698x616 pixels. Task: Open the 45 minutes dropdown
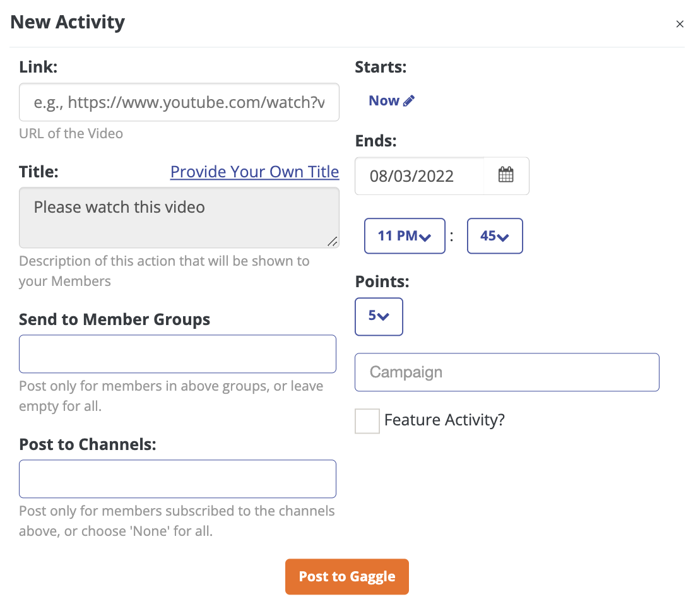[x=495, y=236]
